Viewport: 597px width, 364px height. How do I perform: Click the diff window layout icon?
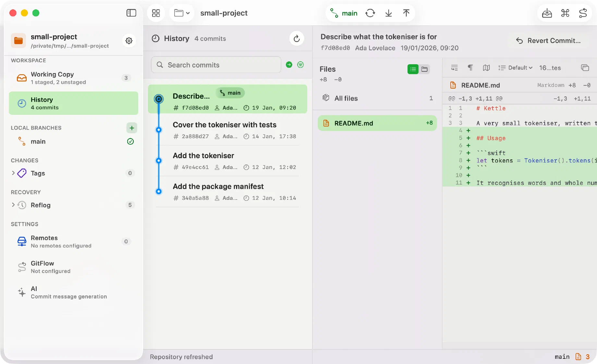(585, 68)
